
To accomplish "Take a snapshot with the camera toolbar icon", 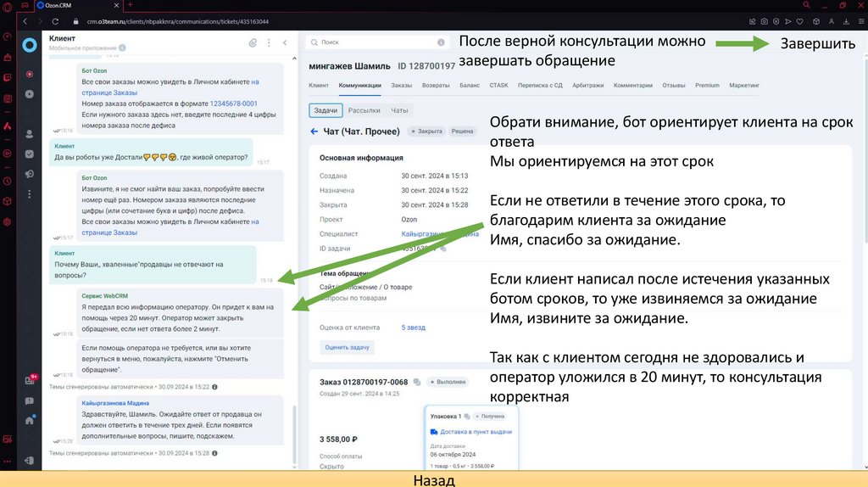I will coord(764,21).
